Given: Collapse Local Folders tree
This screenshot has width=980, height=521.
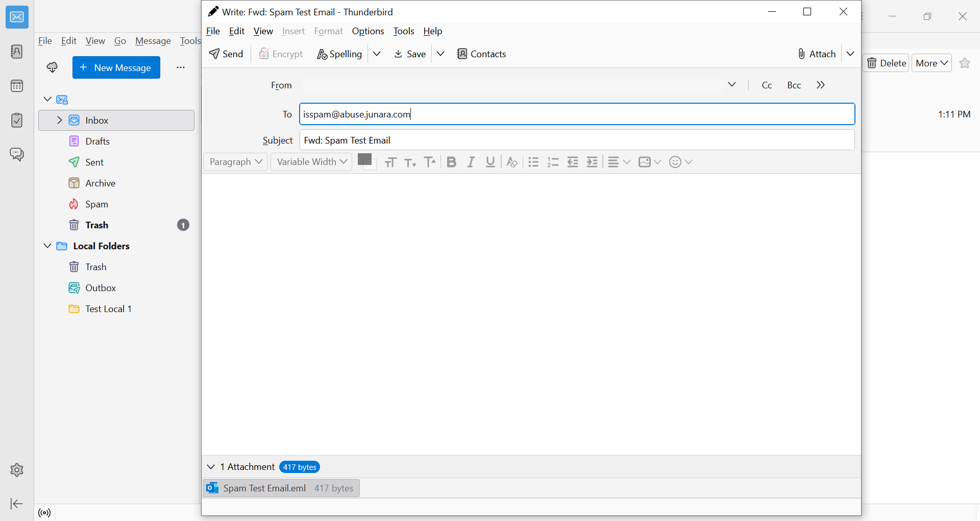Looking at the screenshot, I should (x=47, y=246).
